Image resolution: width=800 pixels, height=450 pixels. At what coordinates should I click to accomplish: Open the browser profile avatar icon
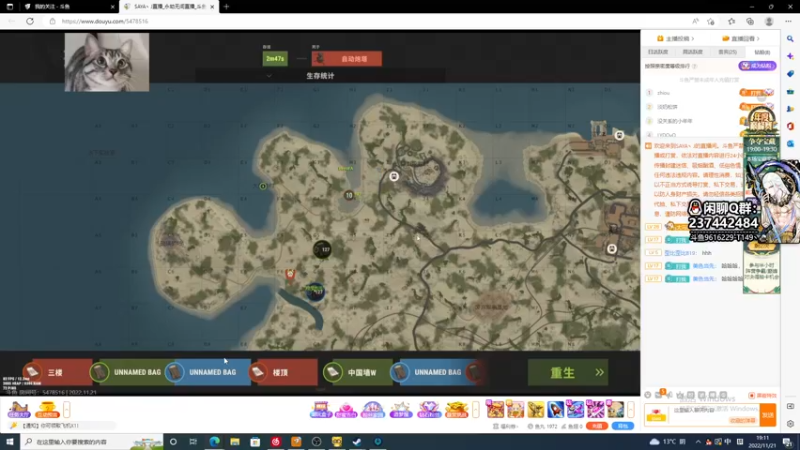click(x=769, y=21)
